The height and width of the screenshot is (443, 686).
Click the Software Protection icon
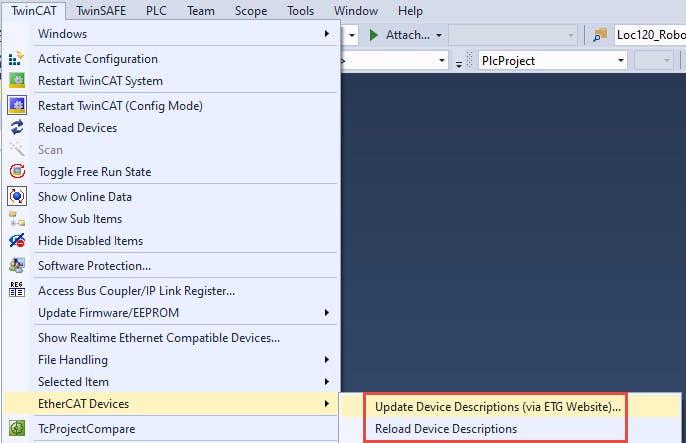pos(17,266)
